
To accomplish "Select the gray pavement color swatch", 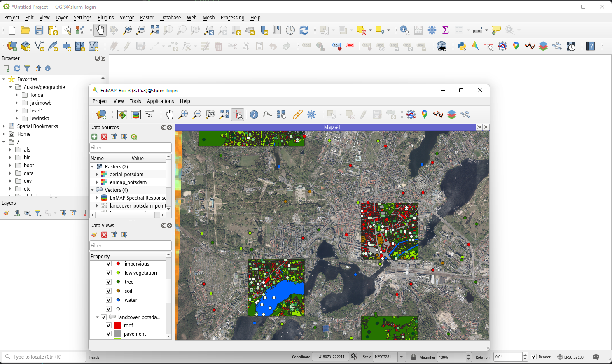I will point(118,334).
